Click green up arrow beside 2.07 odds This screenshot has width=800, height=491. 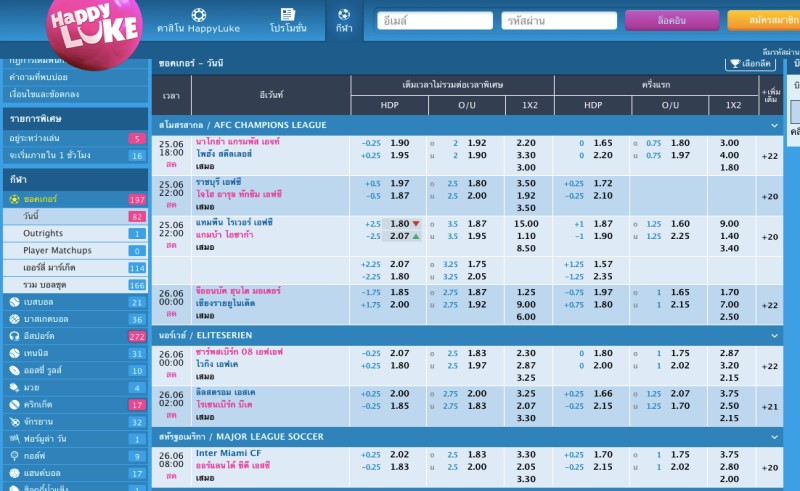point(416,236)
